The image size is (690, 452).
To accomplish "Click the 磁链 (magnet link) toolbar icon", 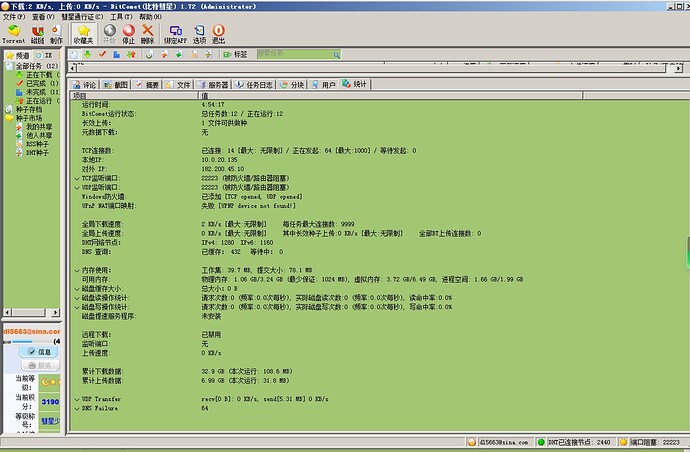I will coord(37,34).
